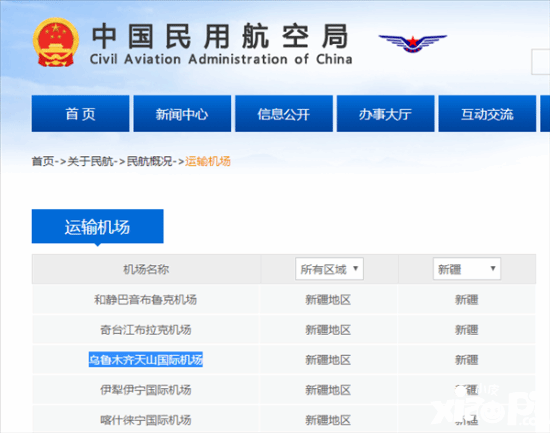Click 新疆 in the 和静巴音布鲁克机场 row
Screen dimensions: 550x433
pyautogui.click(x=467, y=300)
